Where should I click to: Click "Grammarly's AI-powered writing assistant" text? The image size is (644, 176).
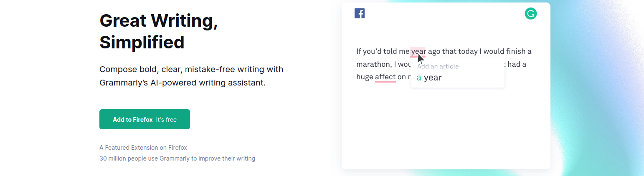(183, 83)
